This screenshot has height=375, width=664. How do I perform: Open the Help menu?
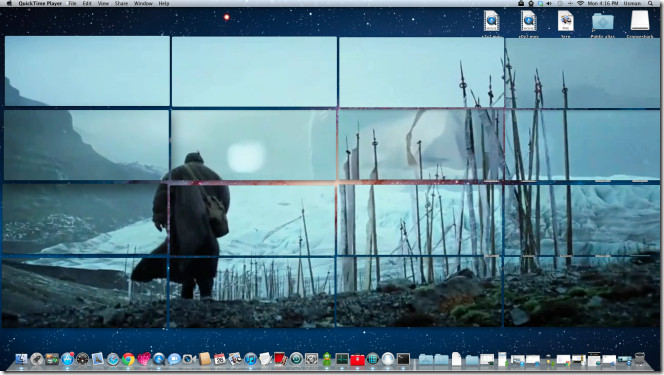163,3
